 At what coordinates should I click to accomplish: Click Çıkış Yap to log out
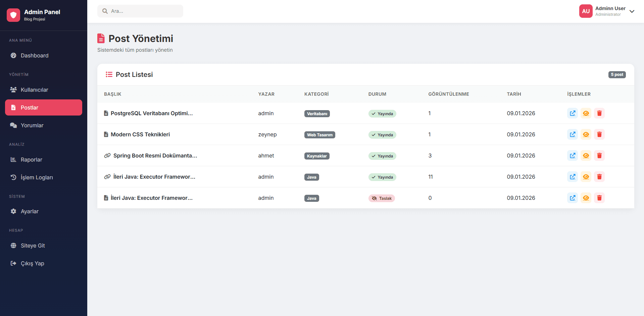coord(32,263)
